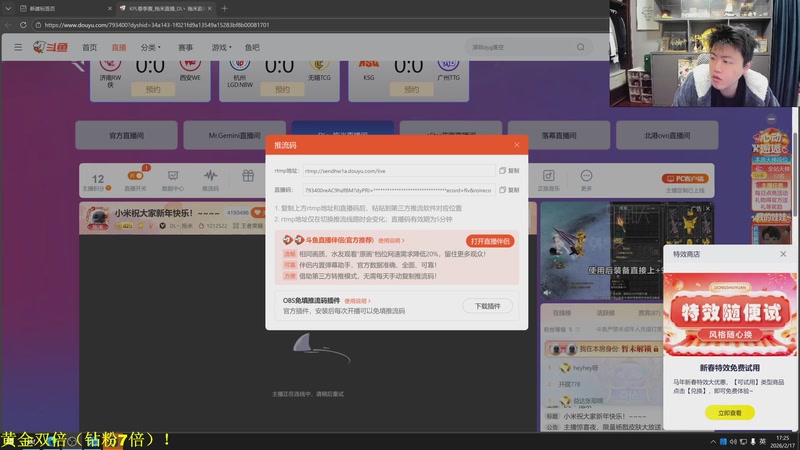Viewport: 800px width, 450px height.
Task: Open 更多 ellipsis icon
Action: (586, 180)
